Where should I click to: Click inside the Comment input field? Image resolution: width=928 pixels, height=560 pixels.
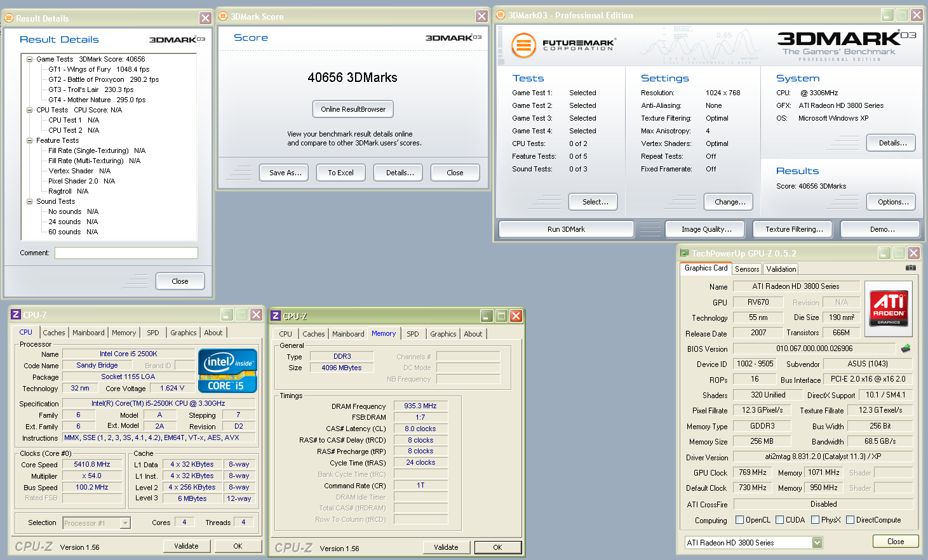126,253
